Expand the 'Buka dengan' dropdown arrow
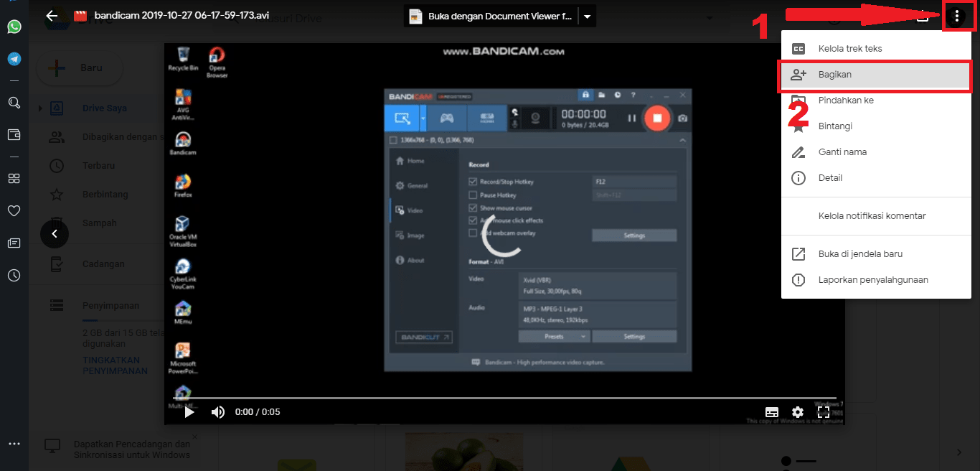The height and width of the screenshot is (471, 980). click(588, 17)
